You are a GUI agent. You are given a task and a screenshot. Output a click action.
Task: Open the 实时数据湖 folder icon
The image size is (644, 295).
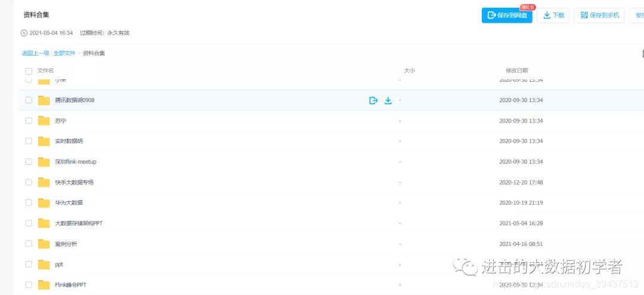[44, 141]
